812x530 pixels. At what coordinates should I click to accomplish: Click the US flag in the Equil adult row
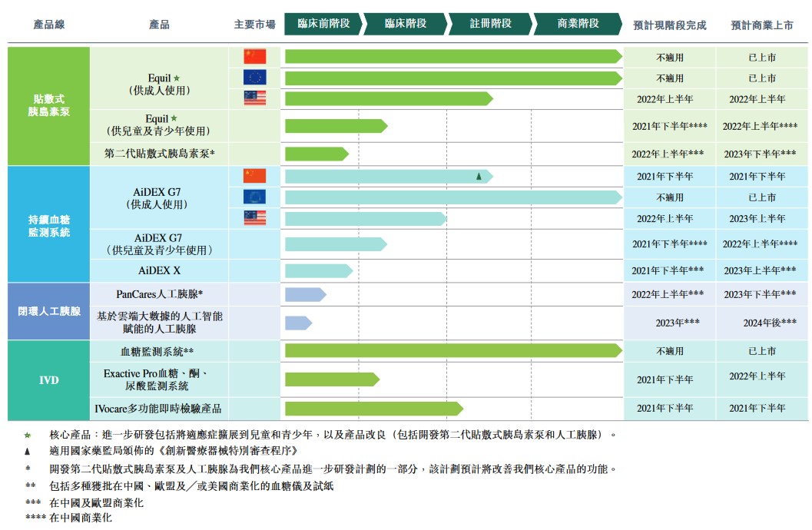coord(255,98)
